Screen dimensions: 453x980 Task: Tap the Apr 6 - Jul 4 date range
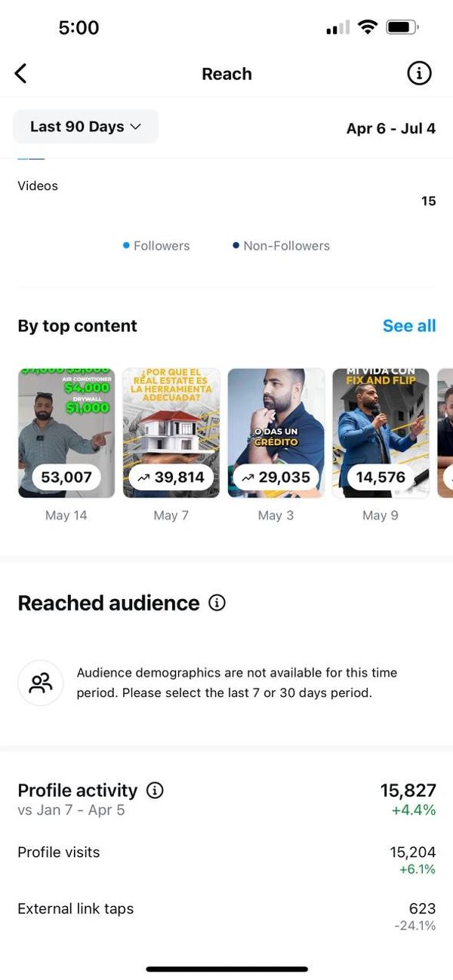pyautogui.click(x=390, y=128)
